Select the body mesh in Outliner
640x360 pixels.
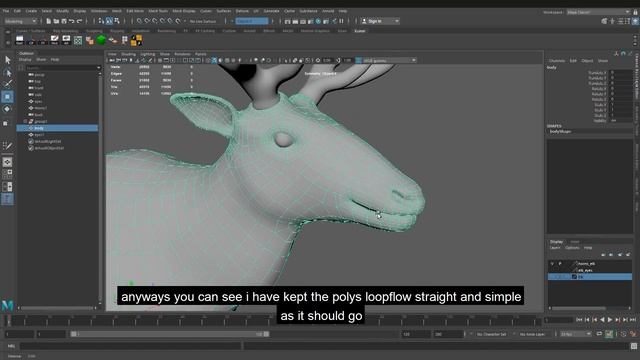pyautogui.click(x=57, y=128)
